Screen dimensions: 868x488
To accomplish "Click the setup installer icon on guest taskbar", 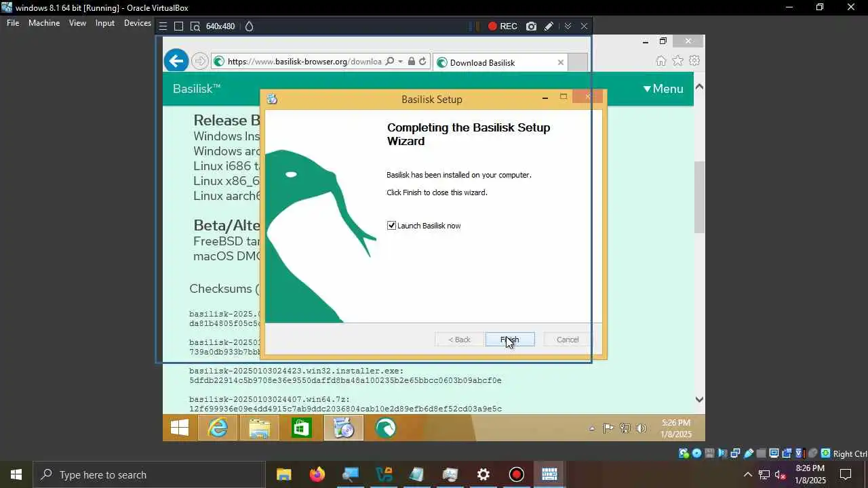I will pos(344,428).
